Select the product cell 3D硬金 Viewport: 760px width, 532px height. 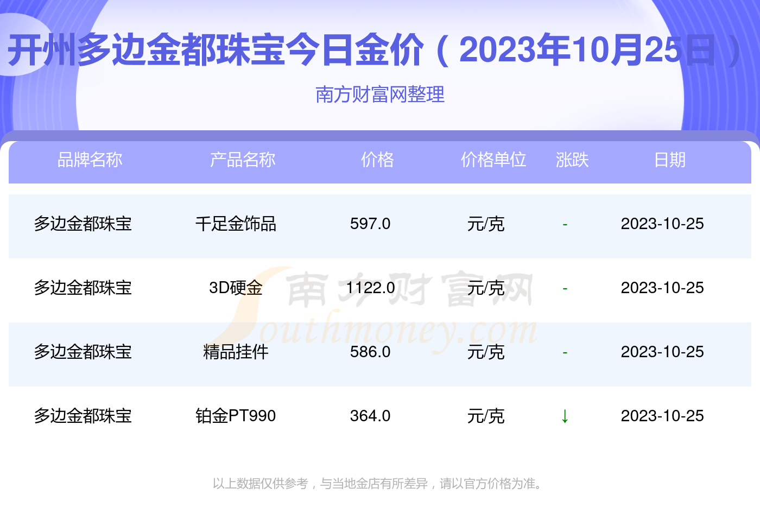[x=236, y=288]
